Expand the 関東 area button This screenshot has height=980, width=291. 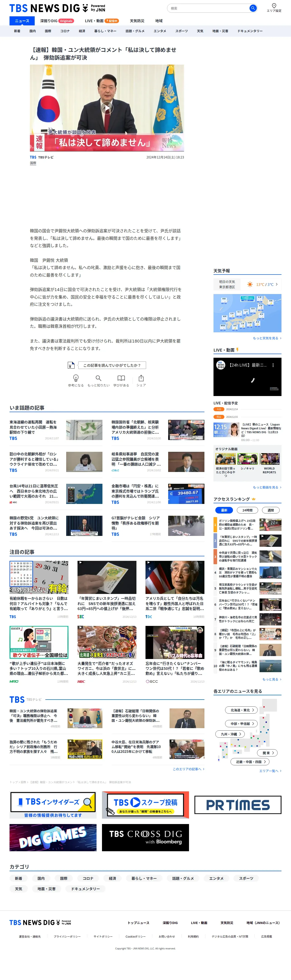(267, 753)
